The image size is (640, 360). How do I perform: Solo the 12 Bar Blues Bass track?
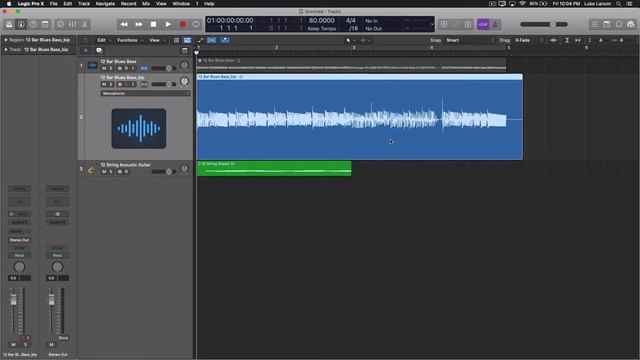coord(110,68)
